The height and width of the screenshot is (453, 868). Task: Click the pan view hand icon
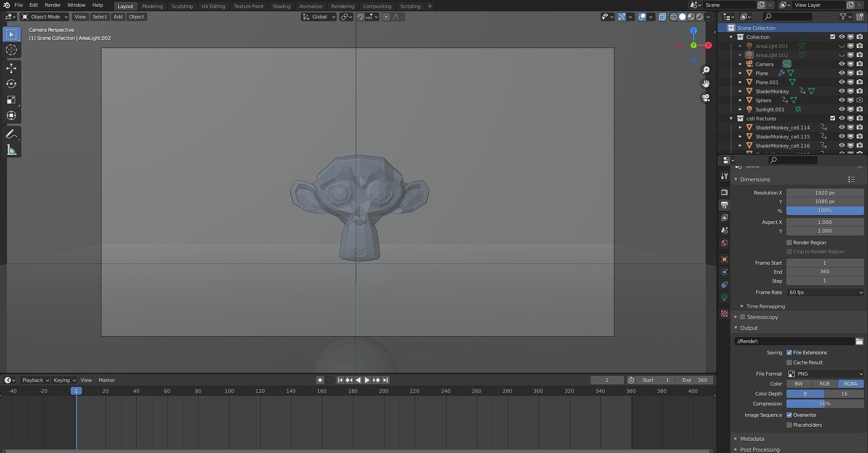pos(705,84)
